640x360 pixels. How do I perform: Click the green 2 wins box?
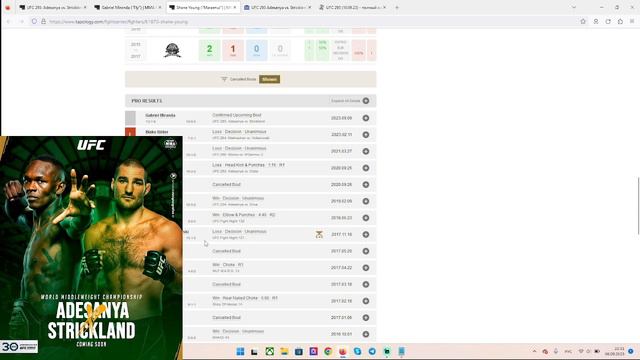[x=209, y=50]
